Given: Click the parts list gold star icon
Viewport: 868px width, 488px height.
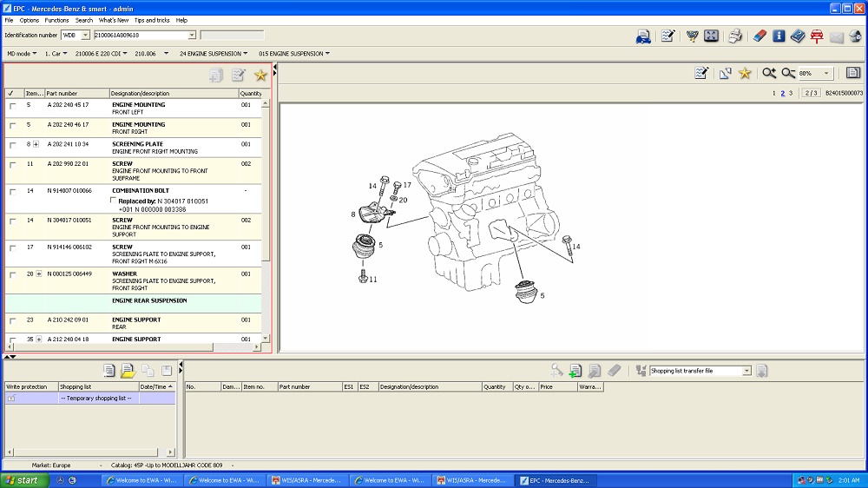Looking at the screenshot, I should click(x=260, y=75).
